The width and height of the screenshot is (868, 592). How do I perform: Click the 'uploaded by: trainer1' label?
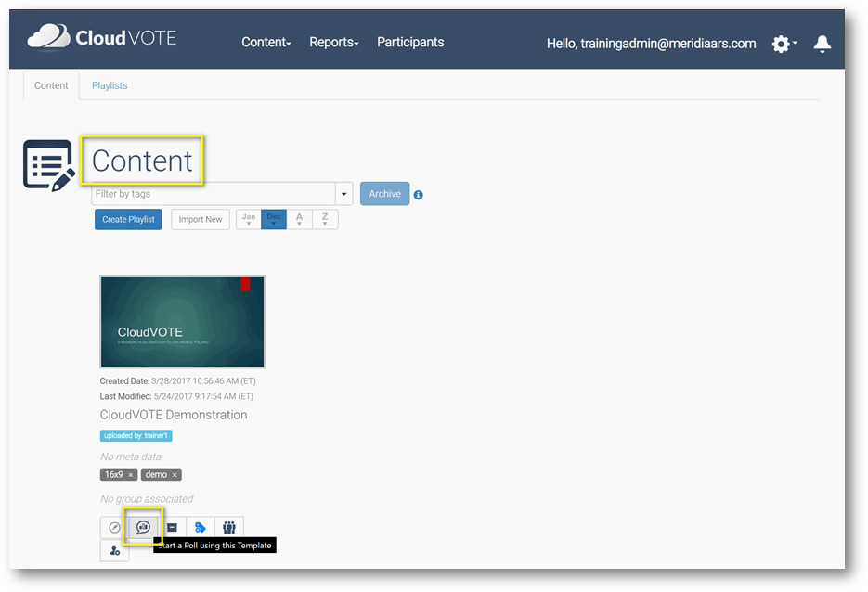(136, 435)
